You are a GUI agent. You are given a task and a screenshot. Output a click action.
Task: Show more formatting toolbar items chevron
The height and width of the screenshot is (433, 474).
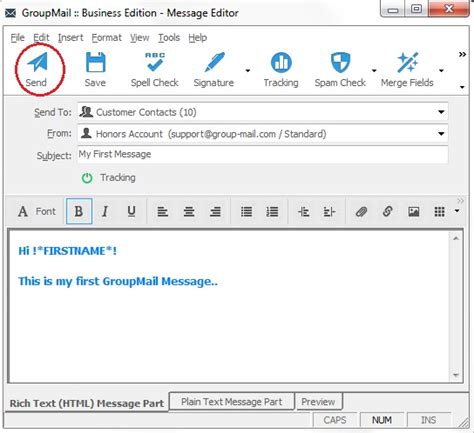pyautogui.click(x=460, y=201)
